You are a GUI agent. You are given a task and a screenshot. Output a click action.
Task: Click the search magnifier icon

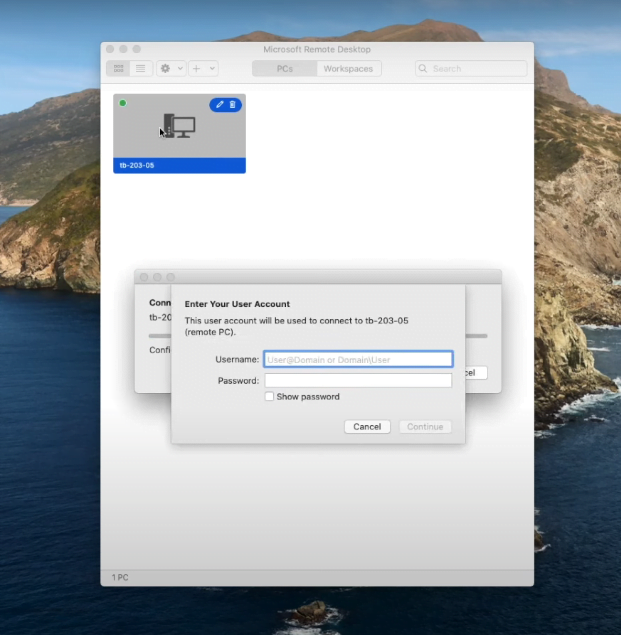[x=424, y=69]
